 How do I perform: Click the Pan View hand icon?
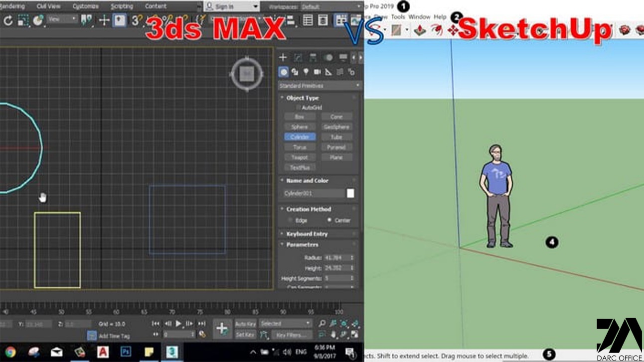coord(333,335)
